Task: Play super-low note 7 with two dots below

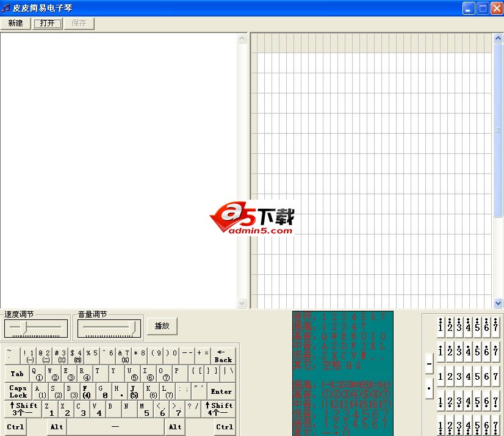Action: tap(495, 426)
